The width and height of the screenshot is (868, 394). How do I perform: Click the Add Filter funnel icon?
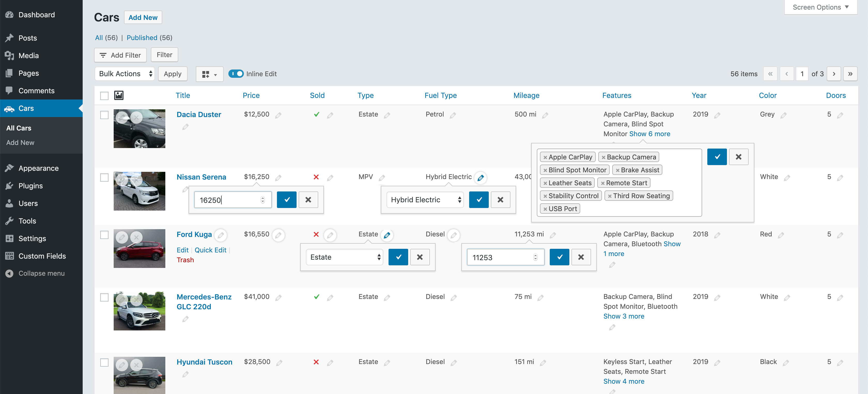(103, 55)
